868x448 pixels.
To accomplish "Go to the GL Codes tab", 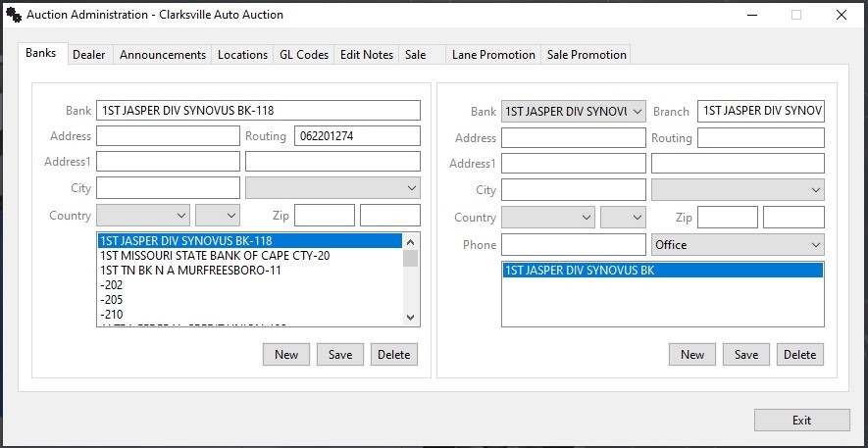I will pyautogui.click(x=303, y=55).
